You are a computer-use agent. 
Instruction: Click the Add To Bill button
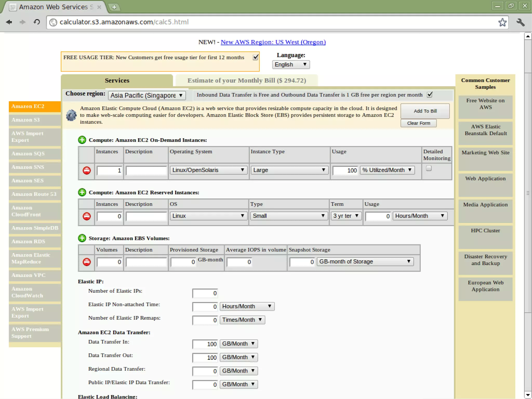[425, 111]
